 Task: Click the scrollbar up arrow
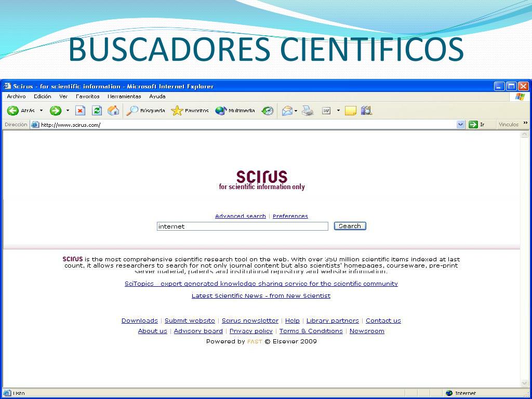click(x=524, y=135)
